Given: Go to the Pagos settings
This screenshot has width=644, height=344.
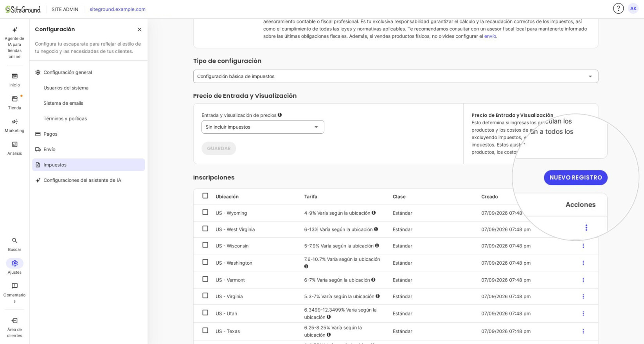Looking at the screenshot, I should (x=88, y=134).
